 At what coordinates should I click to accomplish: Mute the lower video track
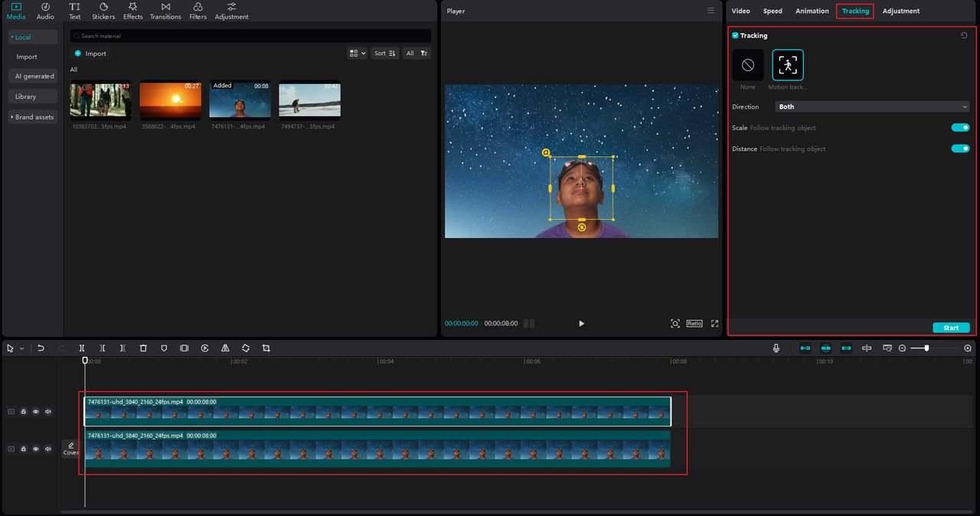click(48, 449)
